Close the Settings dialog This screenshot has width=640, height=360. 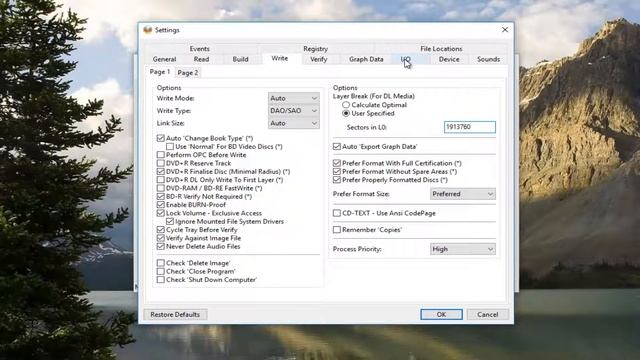(505, 30)
